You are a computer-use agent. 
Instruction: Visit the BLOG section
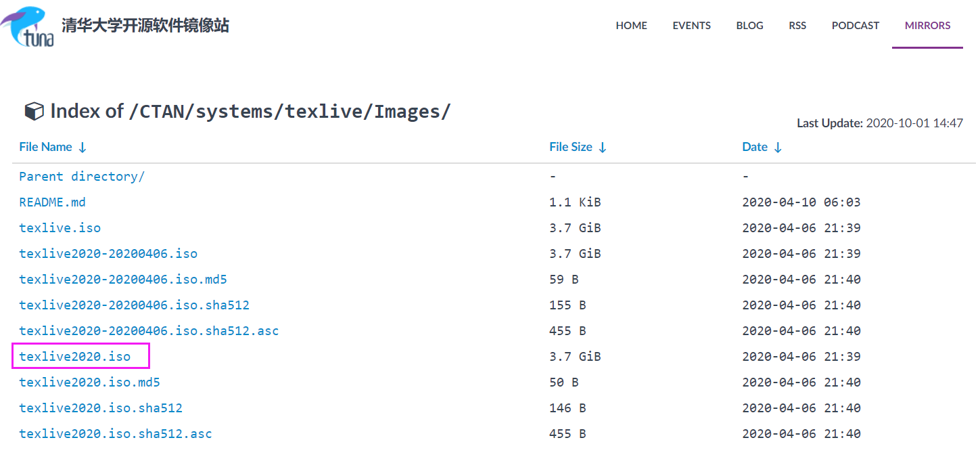(749, 26)
